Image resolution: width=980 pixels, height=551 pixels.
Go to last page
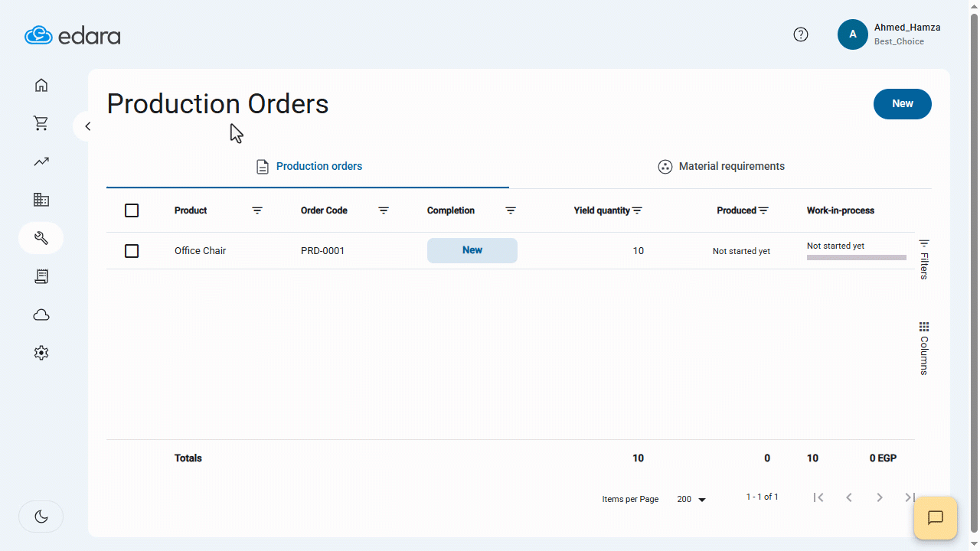(x=910, y=497)
